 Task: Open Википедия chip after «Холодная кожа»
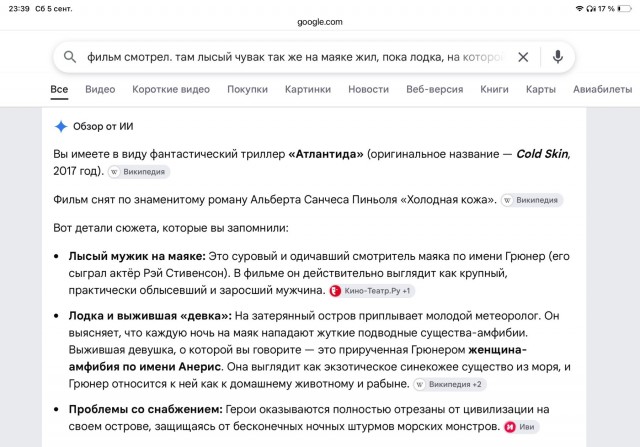pyautogui.click(x=532, y=200)
